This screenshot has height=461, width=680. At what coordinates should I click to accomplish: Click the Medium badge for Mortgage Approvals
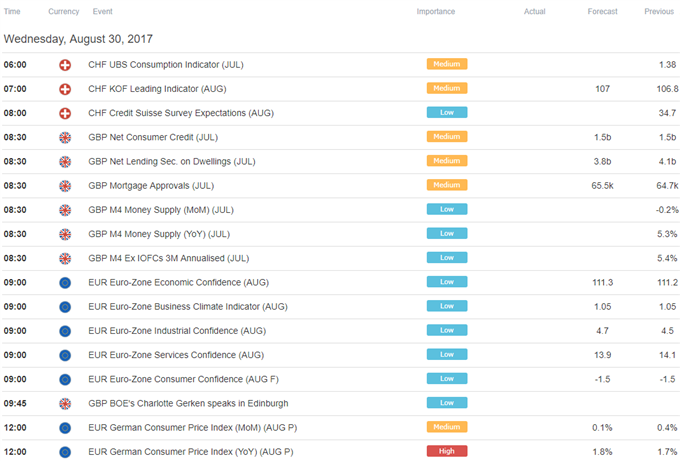tap(447, 185)
